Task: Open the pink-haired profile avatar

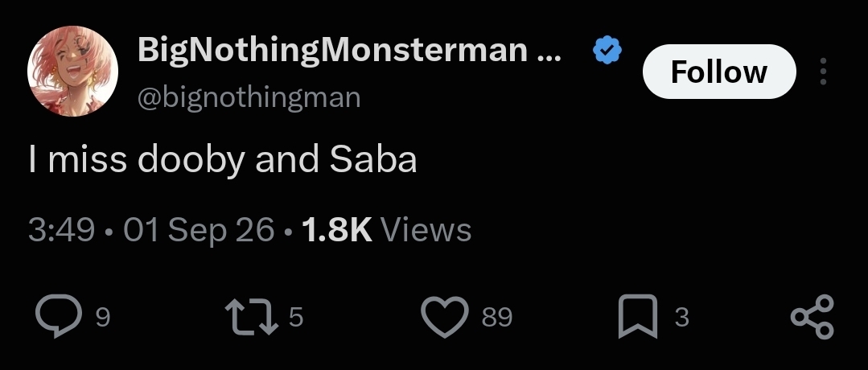Action: click(72, 72)
